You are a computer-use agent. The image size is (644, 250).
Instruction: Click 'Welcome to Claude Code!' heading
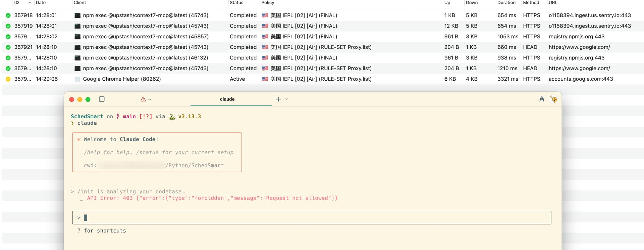pyautogui.click(x=121, y=139)
